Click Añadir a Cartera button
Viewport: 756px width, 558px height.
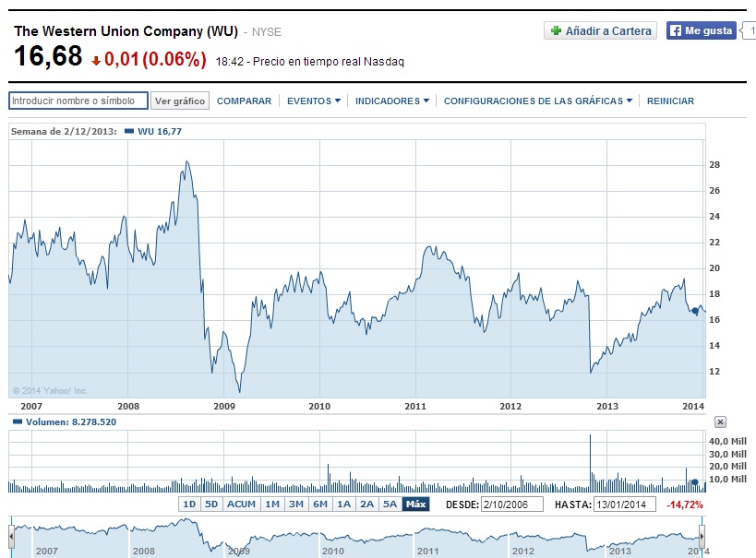point(600,30)
